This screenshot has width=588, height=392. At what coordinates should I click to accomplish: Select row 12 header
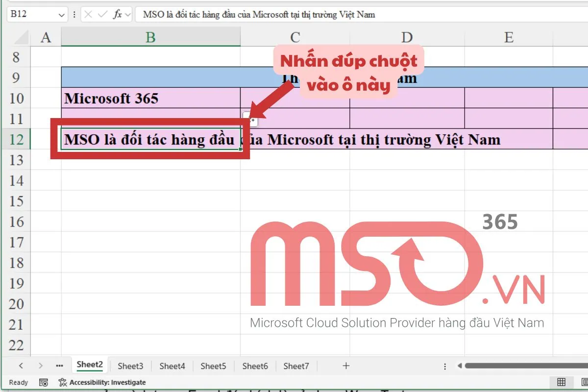coord(17,140)
